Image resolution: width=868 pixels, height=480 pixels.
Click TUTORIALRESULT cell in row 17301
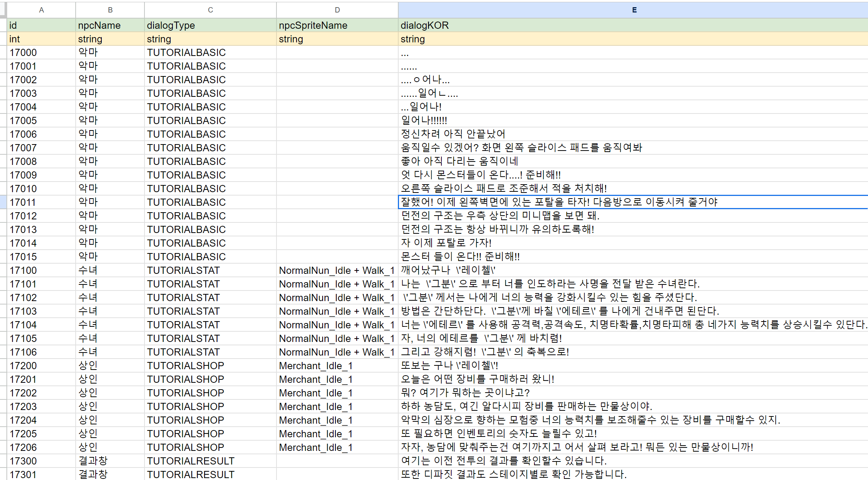click(x=191, y=474)
